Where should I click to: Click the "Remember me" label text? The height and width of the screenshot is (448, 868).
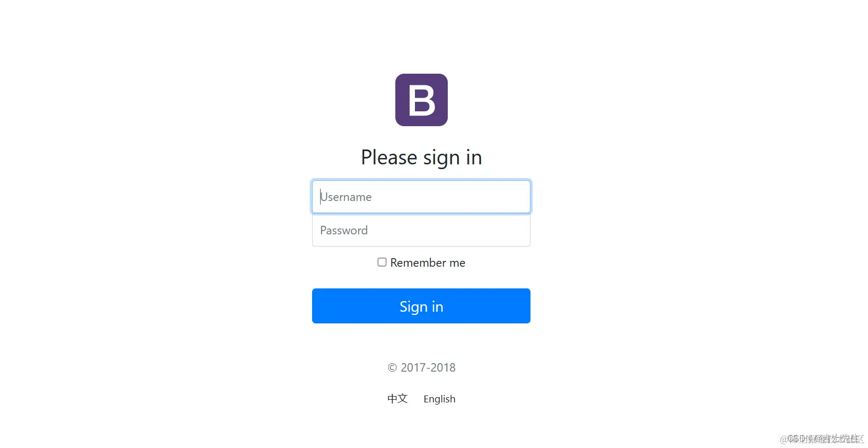click(428, 263)
